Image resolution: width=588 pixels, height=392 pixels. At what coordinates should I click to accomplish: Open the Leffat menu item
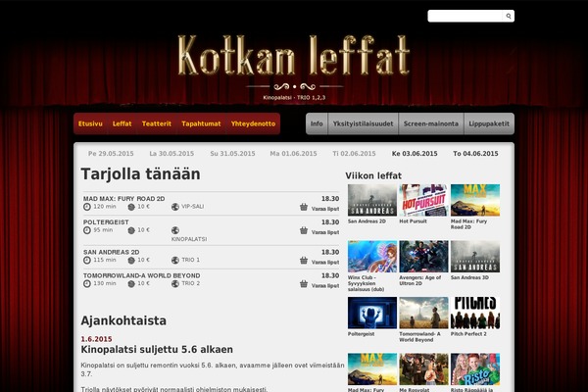122,123
